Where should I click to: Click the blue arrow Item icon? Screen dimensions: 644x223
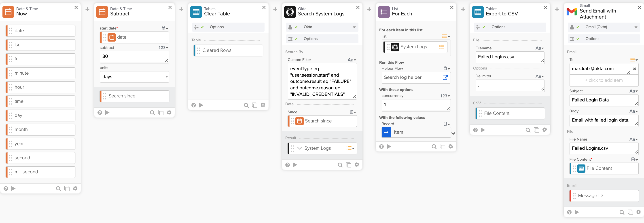(x=386, y=132)
